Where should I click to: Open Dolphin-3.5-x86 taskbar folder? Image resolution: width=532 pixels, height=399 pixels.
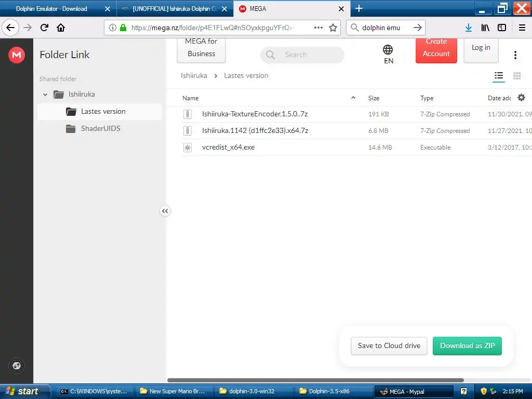(332, 391)
